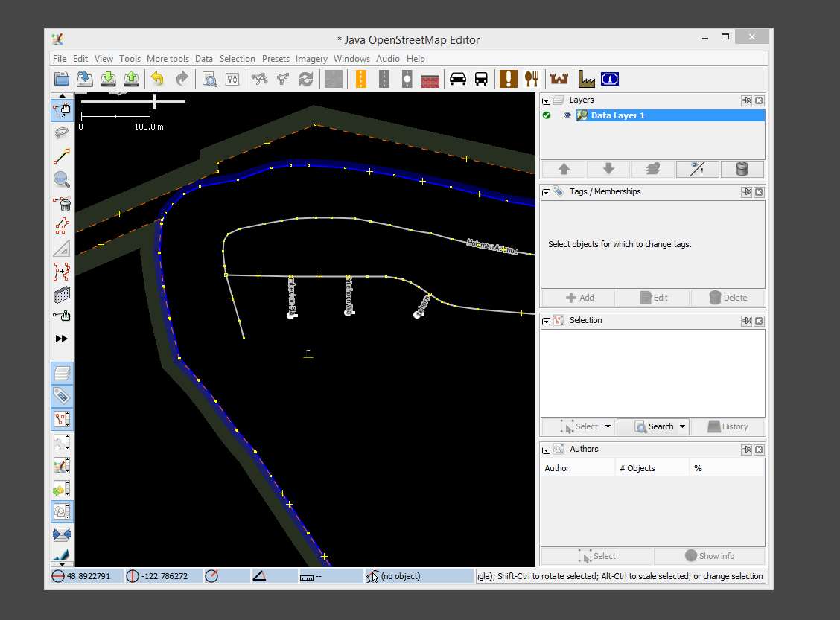Adjust the map zoom slider handle
This screenshot has width=840, height=620.
155,100
